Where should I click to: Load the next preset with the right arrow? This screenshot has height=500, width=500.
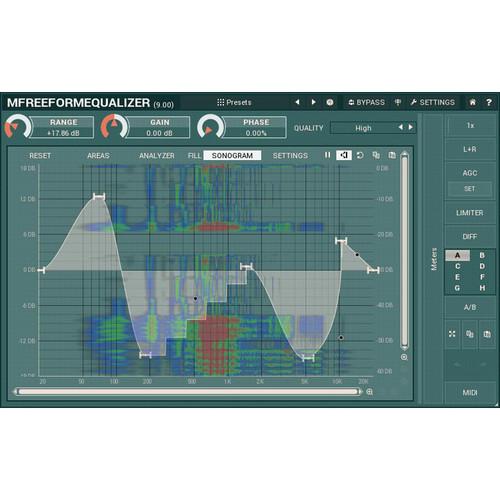tap(313, 102)
